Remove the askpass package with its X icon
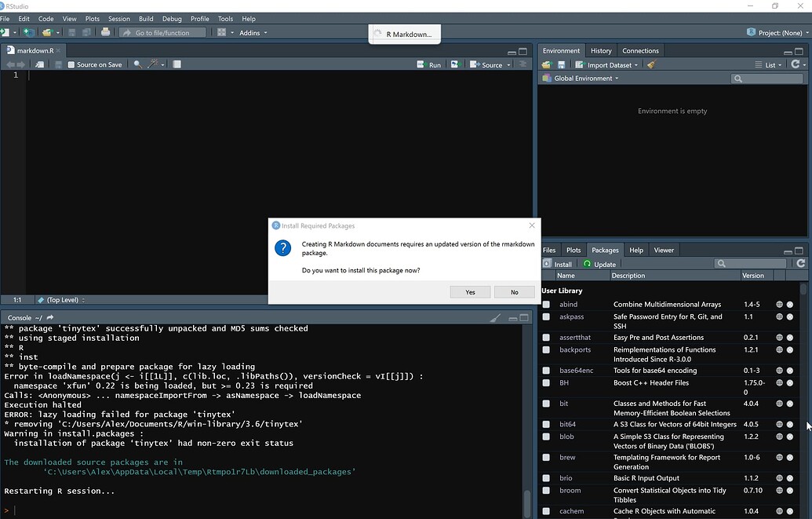Viewport: 812px width, 519px height. click(790, 316)
